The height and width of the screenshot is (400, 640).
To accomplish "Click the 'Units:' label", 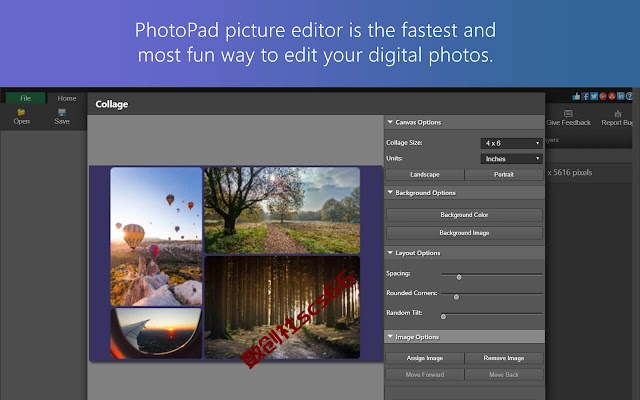I will coord(394,158).
